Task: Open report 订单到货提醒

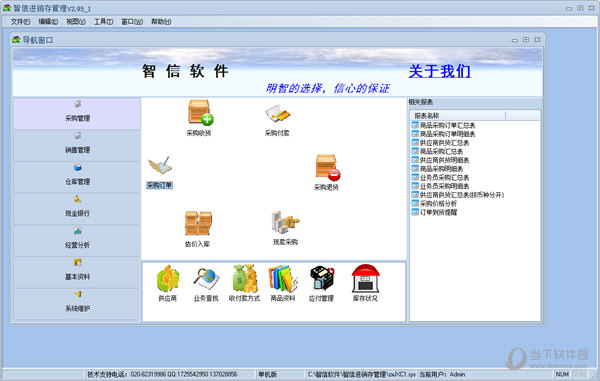Action: [x=434, y=212]
